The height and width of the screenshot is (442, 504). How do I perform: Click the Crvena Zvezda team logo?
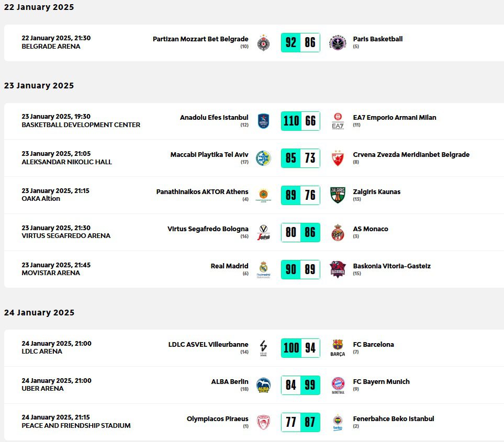[338, 158]
